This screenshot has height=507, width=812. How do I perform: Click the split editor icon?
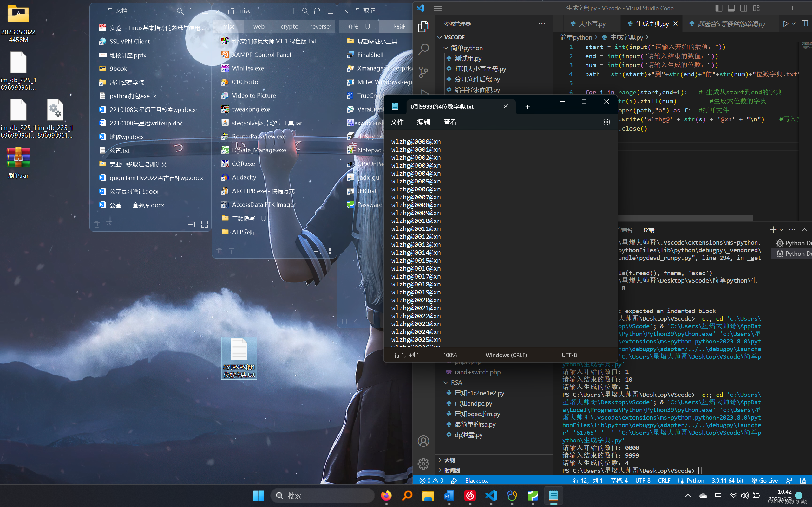click(805, 23)
